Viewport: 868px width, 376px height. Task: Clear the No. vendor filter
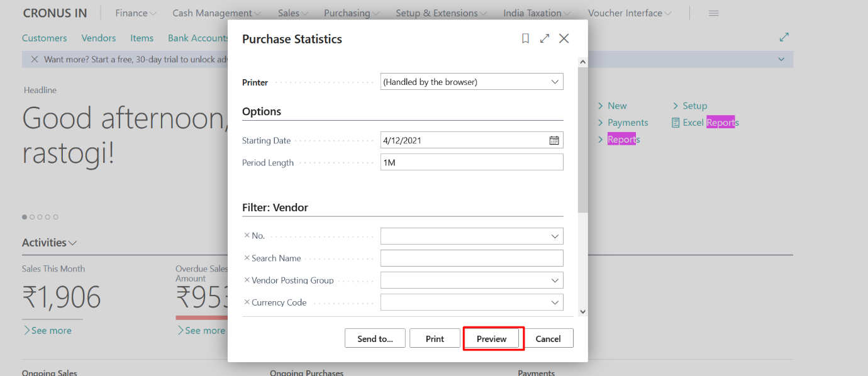(x=247, y=235)
